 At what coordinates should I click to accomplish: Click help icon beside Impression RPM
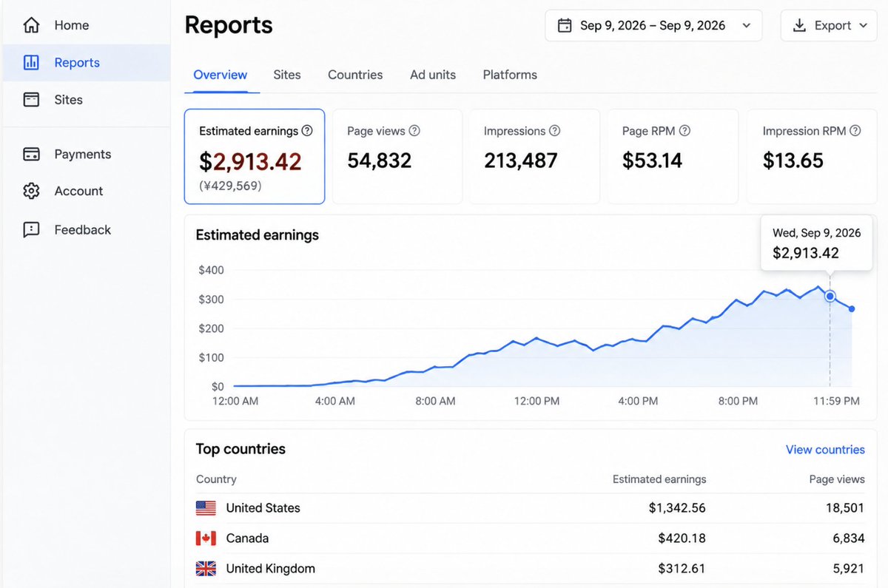855,130
